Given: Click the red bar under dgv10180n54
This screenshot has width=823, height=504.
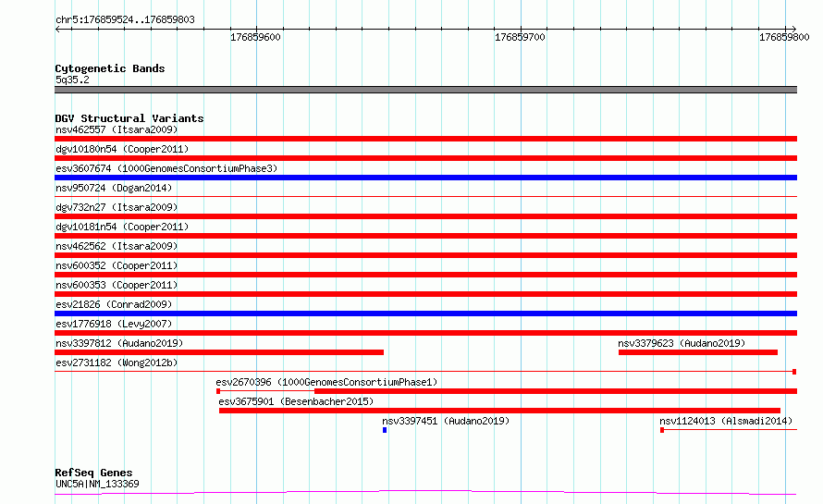Looking at the screenshot, I should pos(425,158).
